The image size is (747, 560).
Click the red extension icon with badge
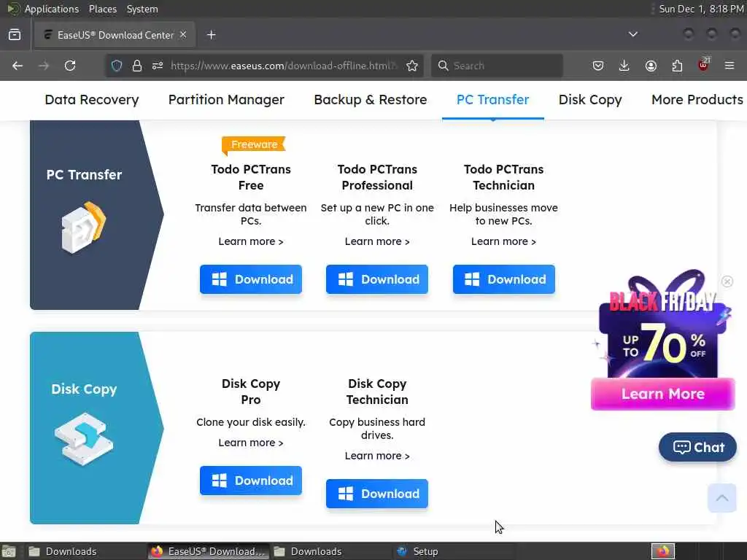(704, 65)
